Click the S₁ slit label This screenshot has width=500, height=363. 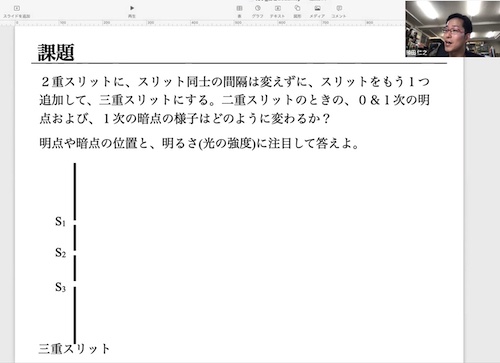[60, 221]
